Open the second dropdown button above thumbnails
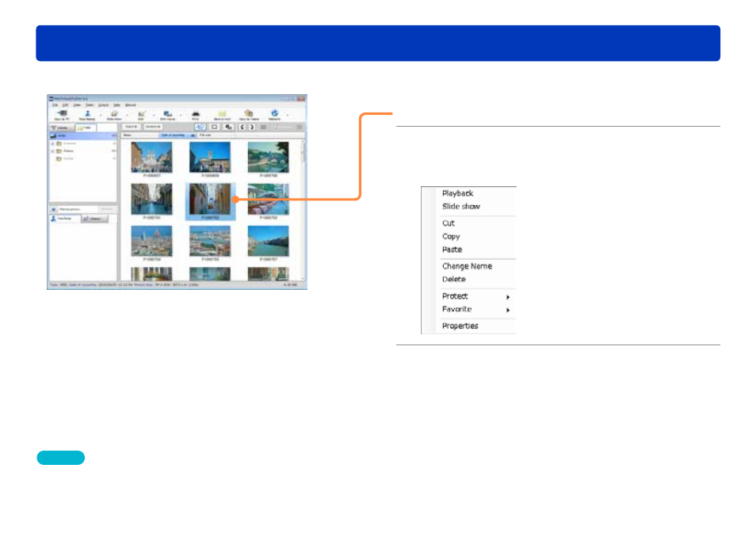The width and height of the screenshot is (756, 533). click(153, 127)
